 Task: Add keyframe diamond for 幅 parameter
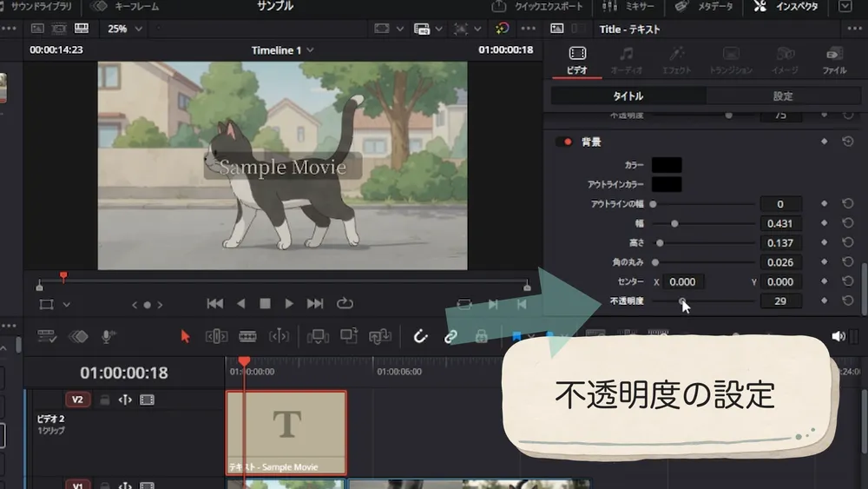coord(825,223)
